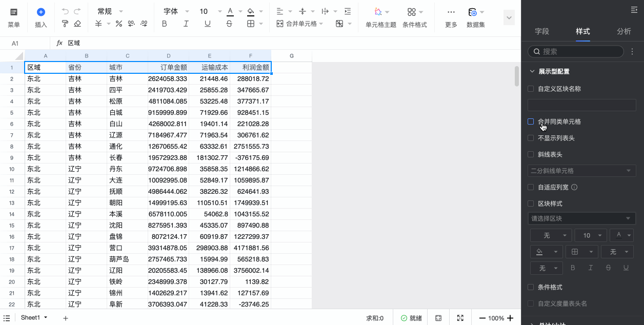
Task: Click the indent icon in toolbar
Action: (348, 11)
